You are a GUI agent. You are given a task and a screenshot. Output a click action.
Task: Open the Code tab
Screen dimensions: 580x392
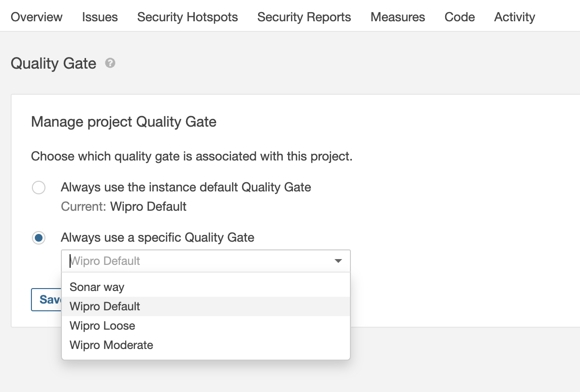coord(460,17)
